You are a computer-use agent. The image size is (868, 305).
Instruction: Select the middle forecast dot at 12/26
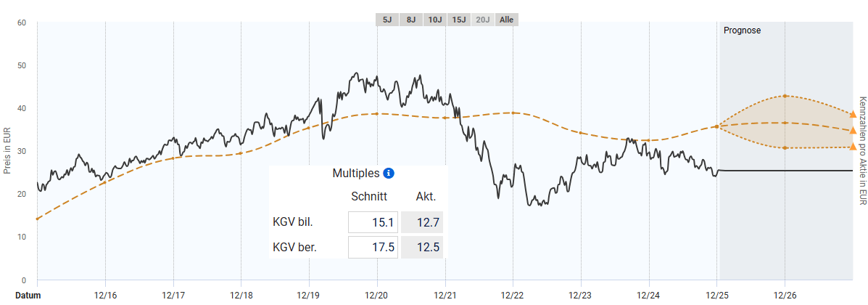785,123
